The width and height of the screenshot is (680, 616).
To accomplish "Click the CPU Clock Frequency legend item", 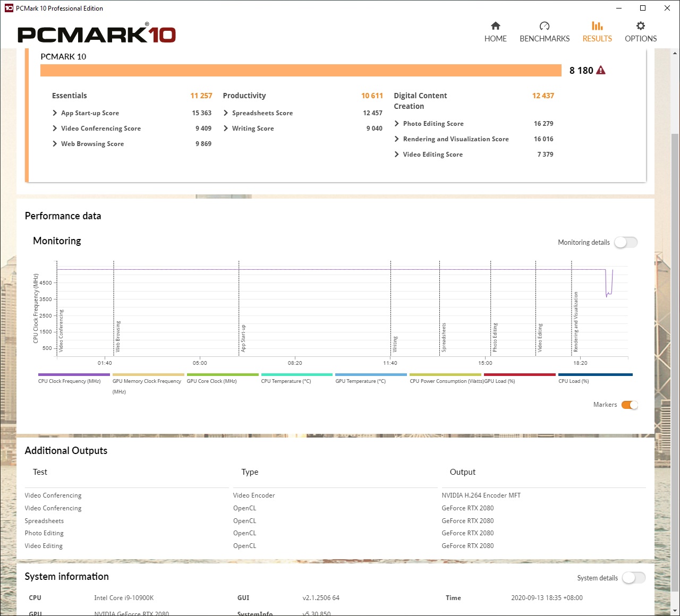I will [x=70, y=381].
